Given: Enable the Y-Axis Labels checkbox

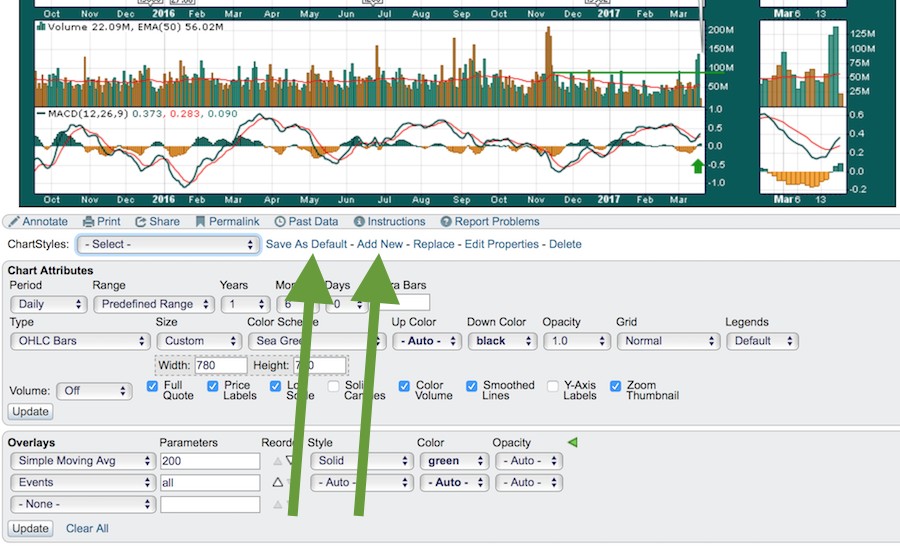Looking at the screenshot, I should 553,386.
